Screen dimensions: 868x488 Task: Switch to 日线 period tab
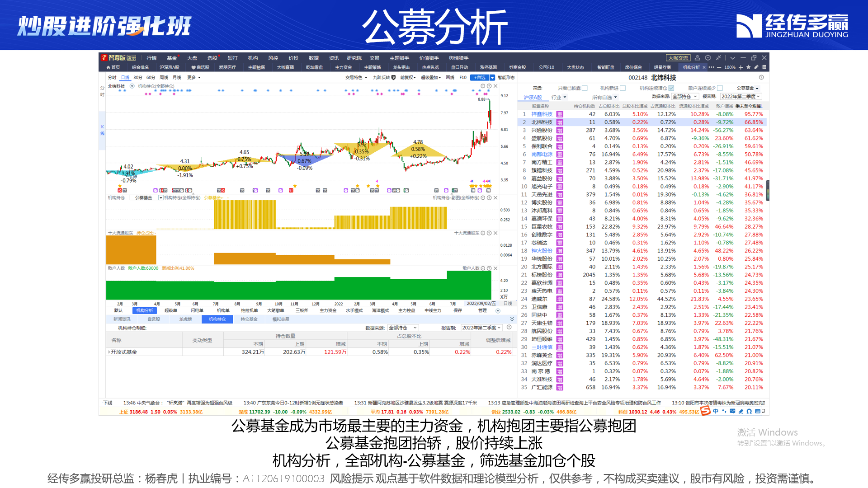(x=125, y=77)
